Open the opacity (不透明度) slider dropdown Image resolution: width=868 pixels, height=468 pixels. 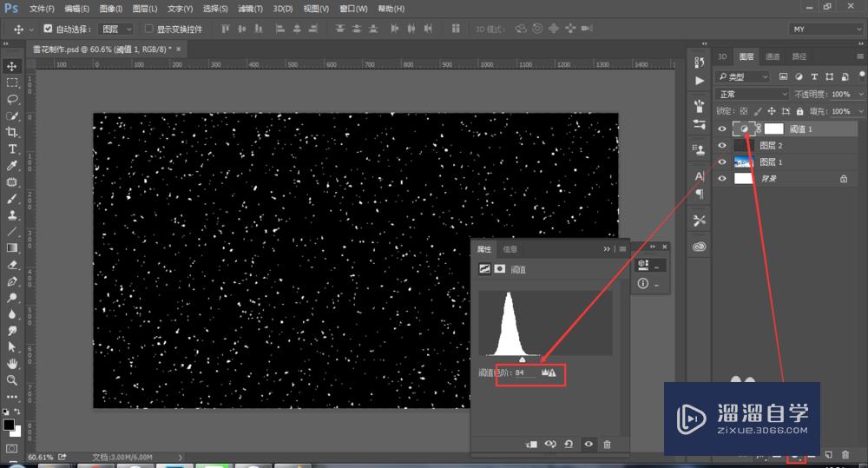pyautogui.click(x=861, y=94)
